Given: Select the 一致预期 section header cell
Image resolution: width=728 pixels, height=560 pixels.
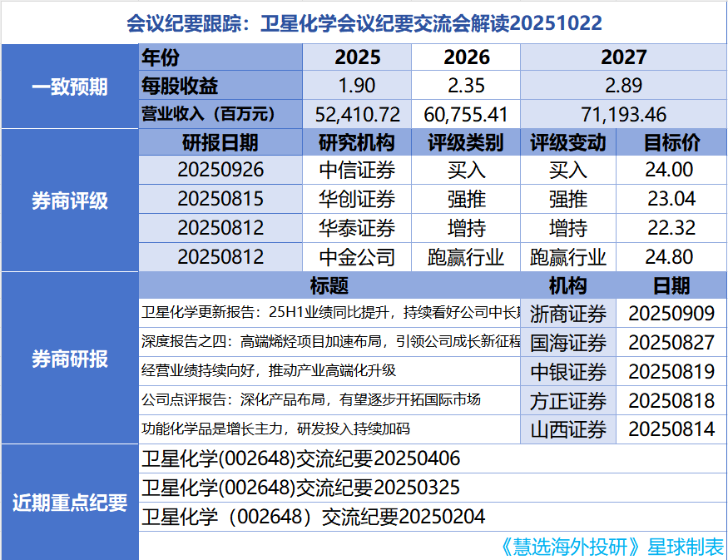Looking at the screenshot, I should (70, 87).
